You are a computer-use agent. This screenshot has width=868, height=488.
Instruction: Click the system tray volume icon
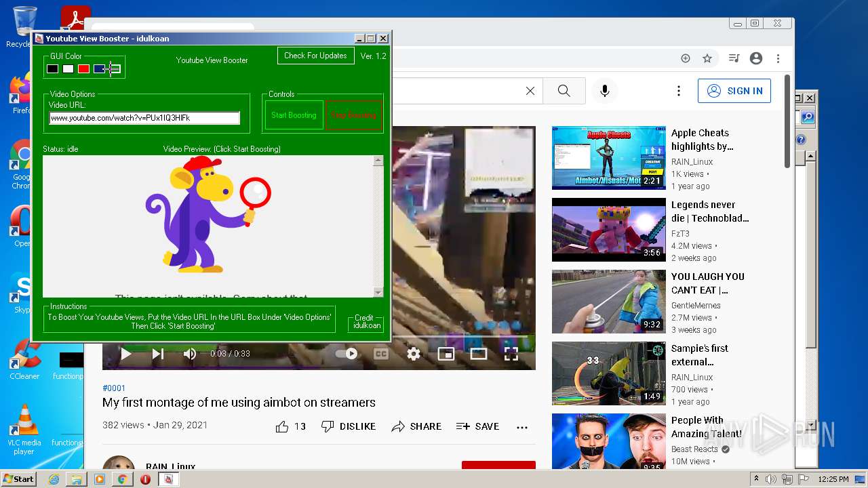(x=771, y=479)
